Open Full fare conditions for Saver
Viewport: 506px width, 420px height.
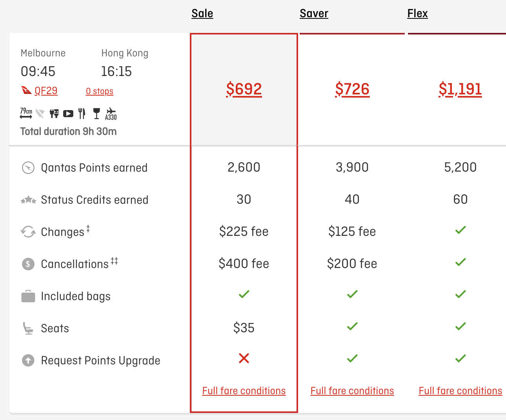click(352, 391)
